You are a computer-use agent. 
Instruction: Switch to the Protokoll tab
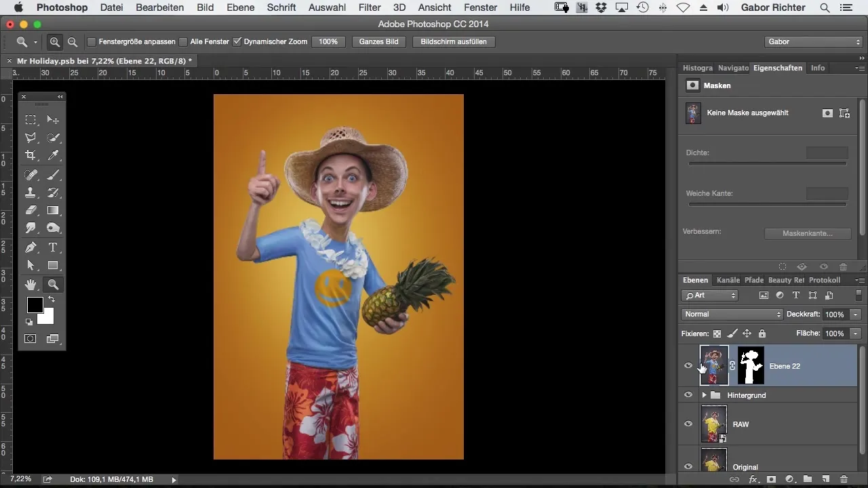824,280
